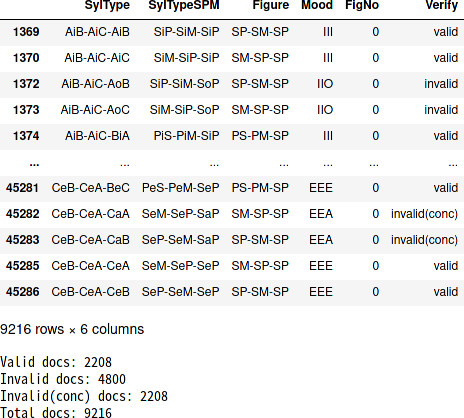The image size is (464, 418).
Task: Click the SylType column header
Action: point(107,5)
